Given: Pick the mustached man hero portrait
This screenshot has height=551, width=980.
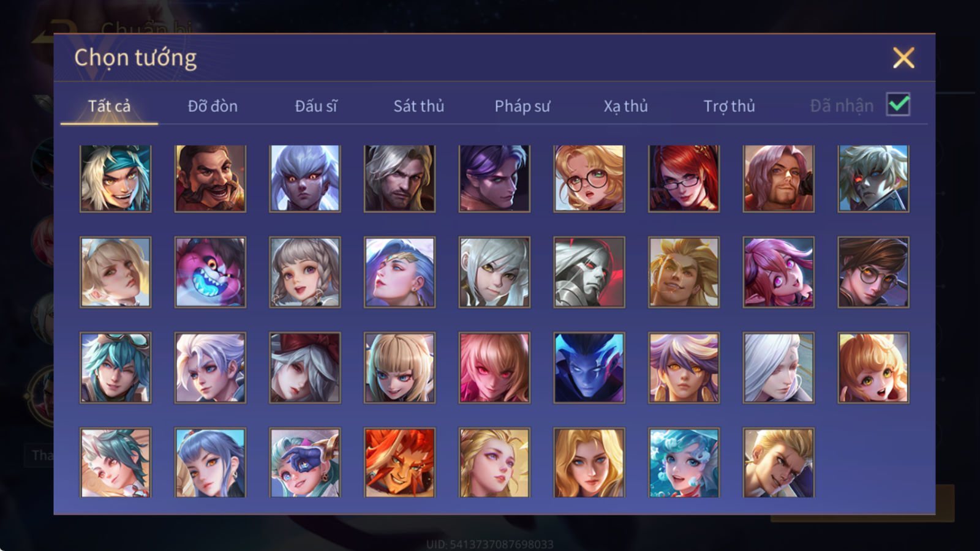Looking at the screenshot, I should [x=210, y=178].
